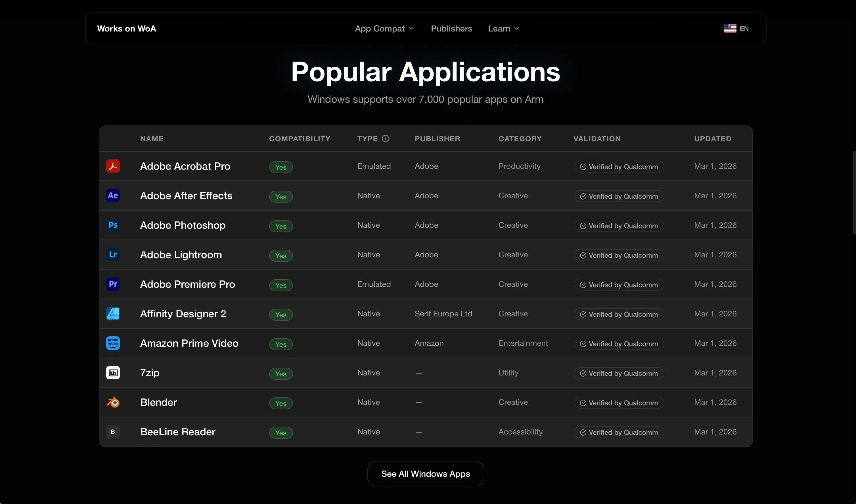Click the Amazon Prime Video app icon
Screen dimensions: 856x504
coord(113,343)
